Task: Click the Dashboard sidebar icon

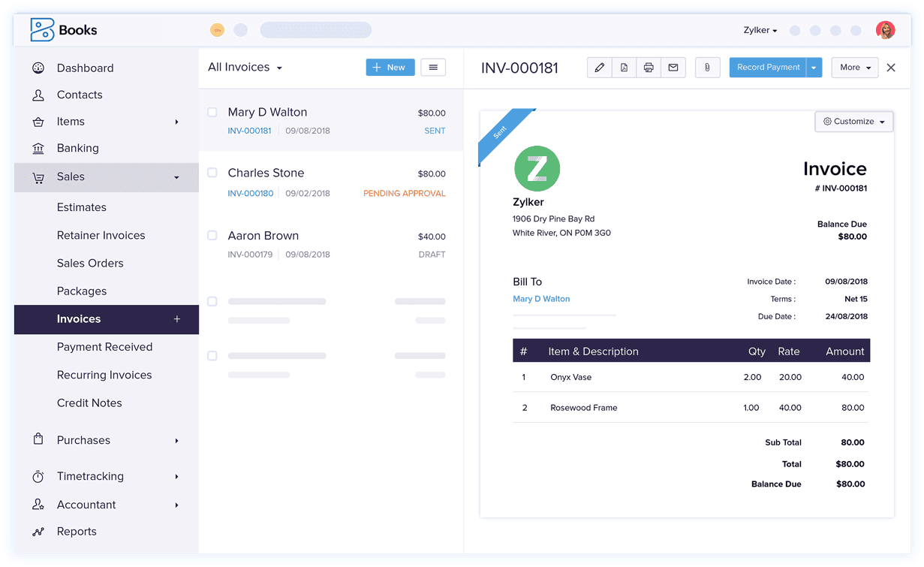Action: [38, 68]
